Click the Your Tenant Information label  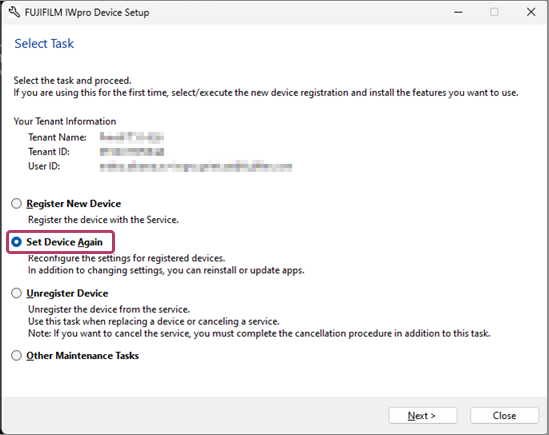pos(65,121)
